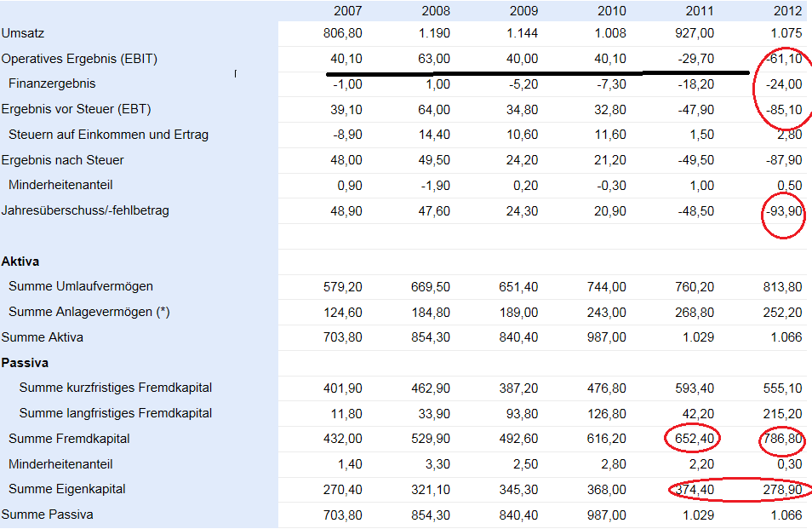The width and height of the screenshot is (812, 529).
Task: Click Umsatz 2009 value 1.144
Action: pyautogui.click(x=522, y=33)
